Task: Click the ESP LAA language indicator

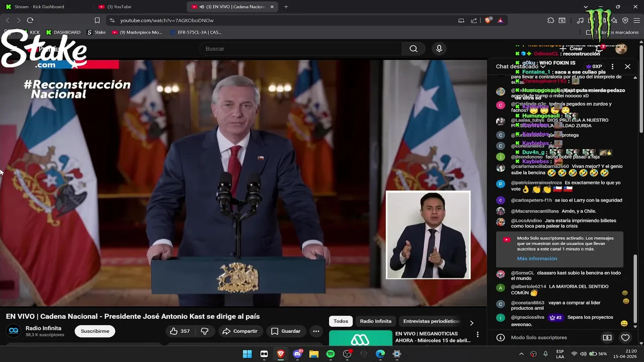Action: point(560,354)
